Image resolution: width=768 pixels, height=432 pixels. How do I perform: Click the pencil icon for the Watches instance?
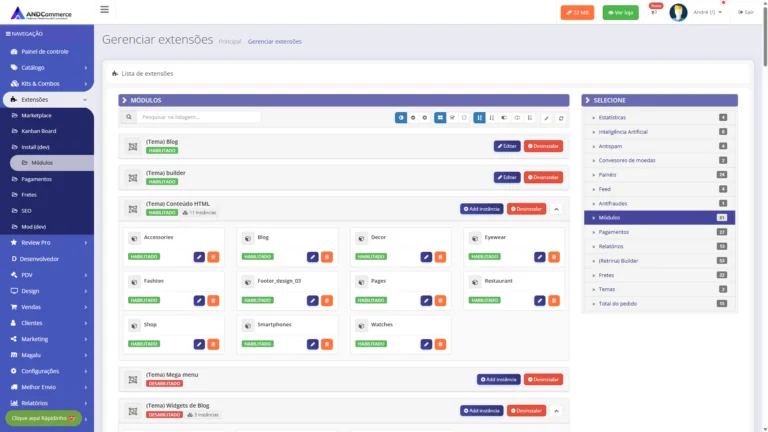(426, 344)
